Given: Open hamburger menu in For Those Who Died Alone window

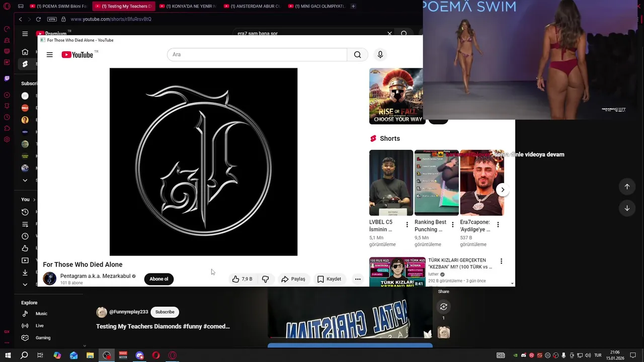Looking at the screenshot, I should tap(49, 55).
